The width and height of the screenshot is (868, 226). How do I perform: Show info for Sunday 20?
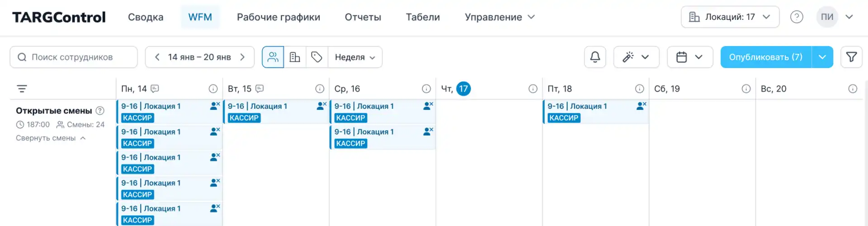click(x=853, y=89)
